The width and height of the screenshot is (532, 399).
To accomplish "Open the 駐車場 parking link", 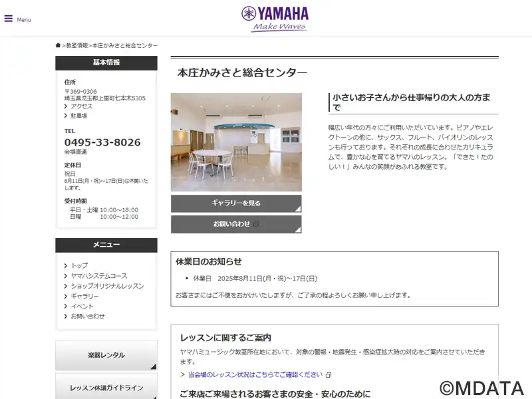I will [78, 116].
